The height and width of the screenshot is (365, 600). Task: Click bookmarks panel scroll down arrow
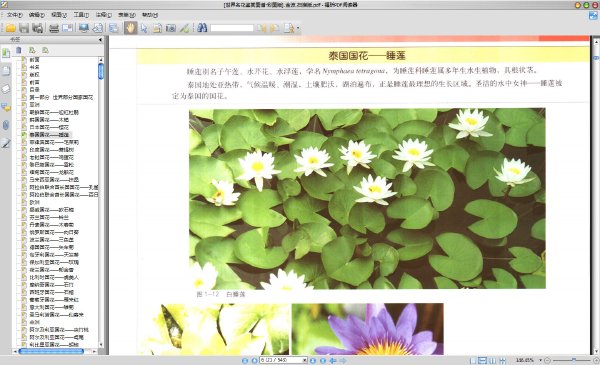pos(101,345)
